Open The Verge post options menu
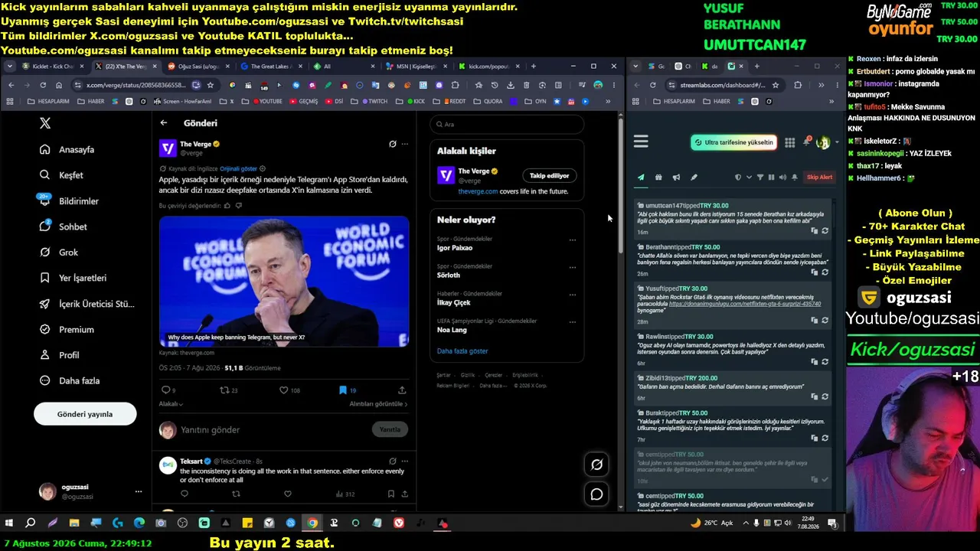Viewport: 980px width, 551px height. [405, 144]
